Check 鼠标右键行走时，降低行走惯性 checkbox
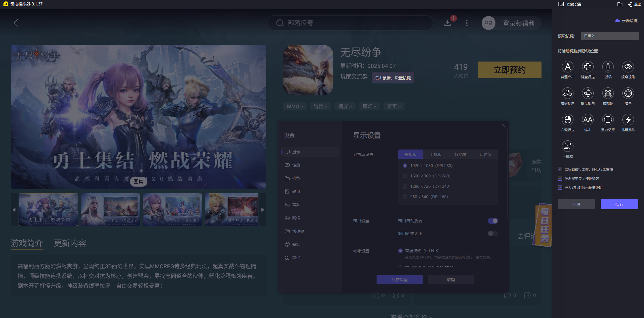 [560, 169]
